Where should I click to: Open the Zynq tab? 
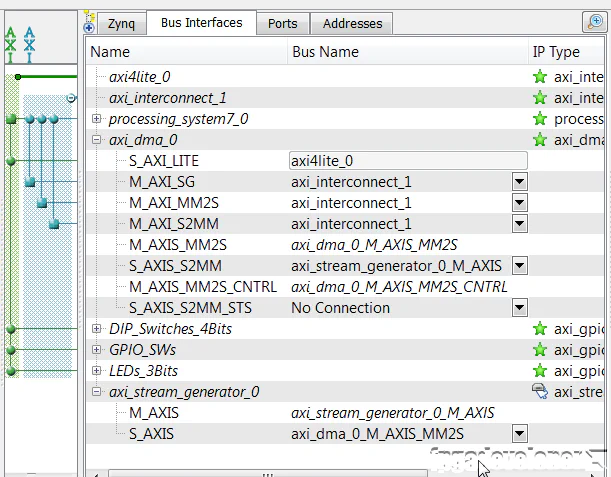[x=121, y=23]
